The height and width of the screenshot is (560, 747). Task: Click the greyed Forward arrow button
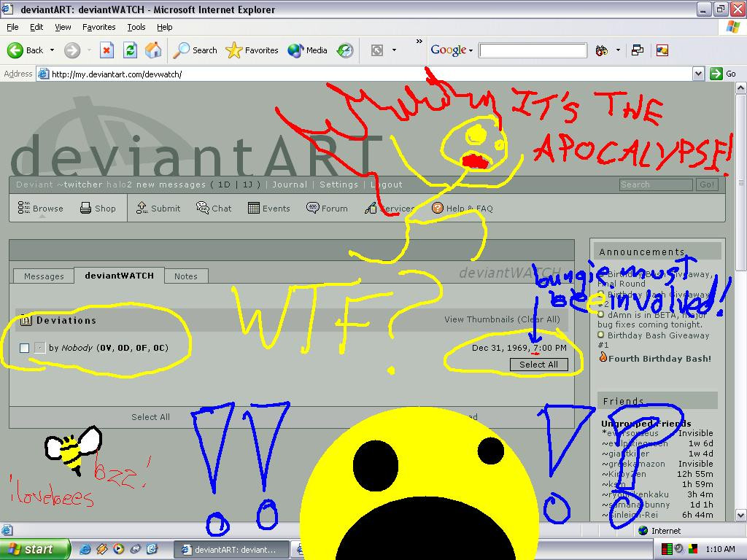[x=72, y=50]
